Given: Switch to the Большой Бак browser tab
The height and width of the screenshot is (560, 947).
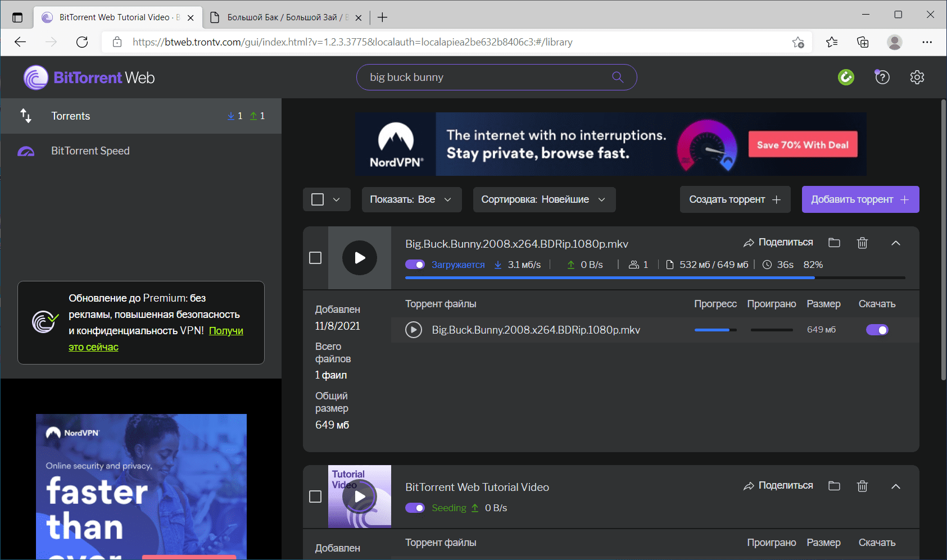Looking at the screenshot, I should tap(286, 17).
